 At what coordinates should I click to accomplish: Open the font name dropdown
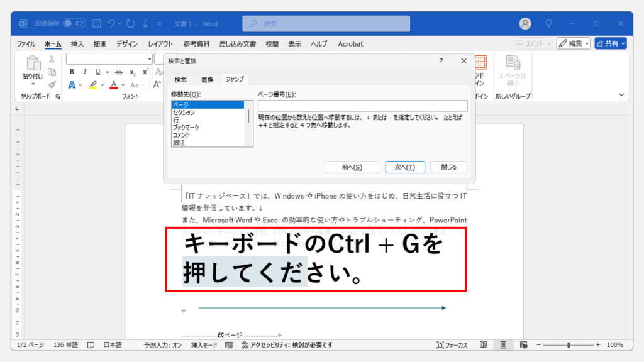[x=149, y=58]
